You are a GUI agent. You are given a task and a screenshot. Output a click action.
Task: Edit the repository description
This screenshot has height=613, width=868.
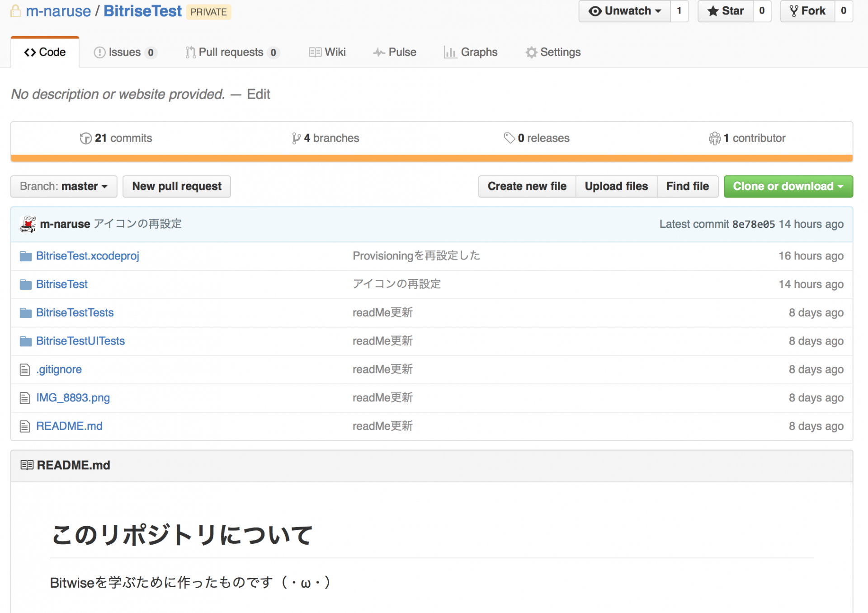(x=259, y=94)
